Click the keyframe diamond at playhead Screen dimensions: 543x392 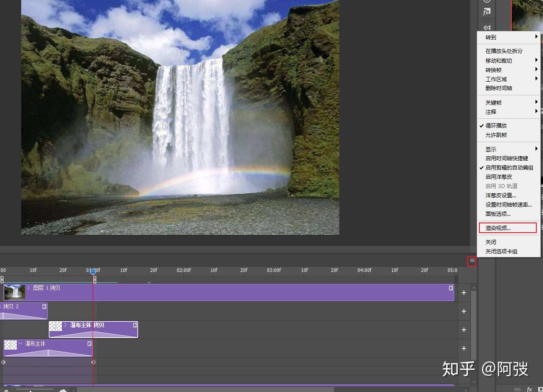click(93, 362)
